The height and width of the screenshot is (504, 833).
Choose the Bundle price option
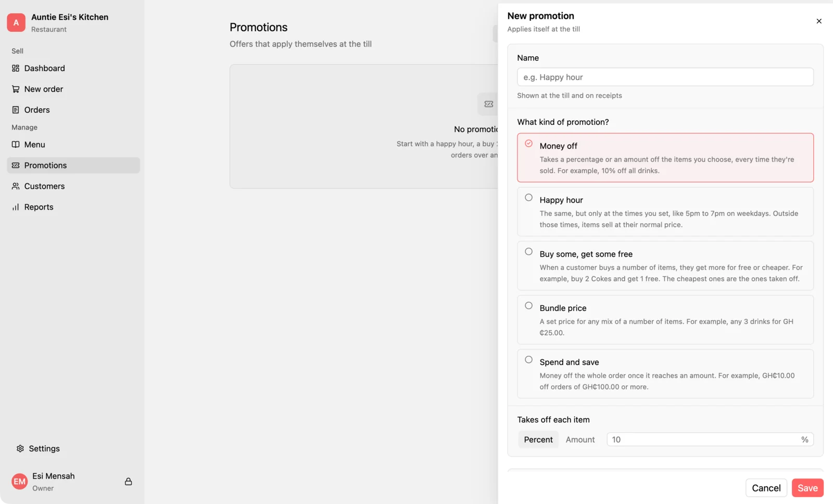(x=665, y=320)
